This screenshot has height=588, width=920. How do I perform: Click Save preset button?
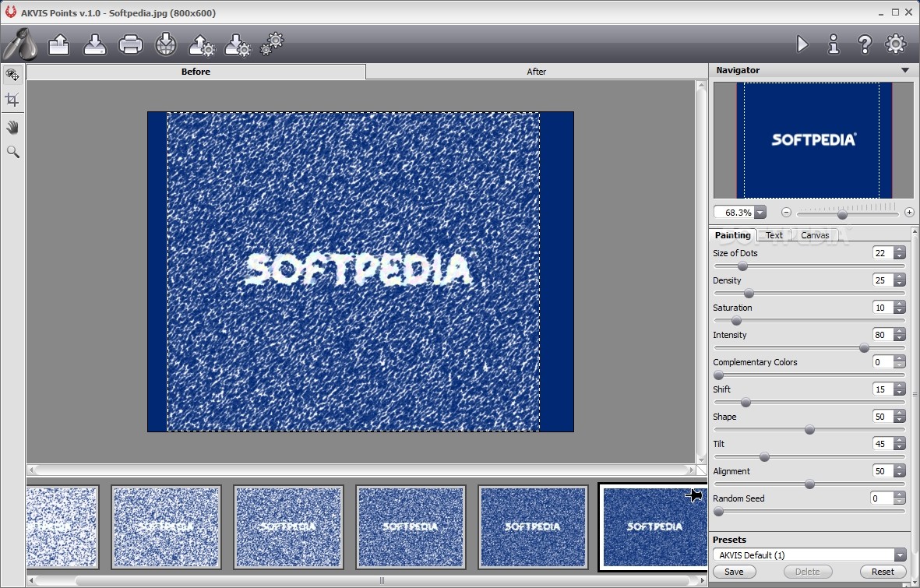coord(733,572)
